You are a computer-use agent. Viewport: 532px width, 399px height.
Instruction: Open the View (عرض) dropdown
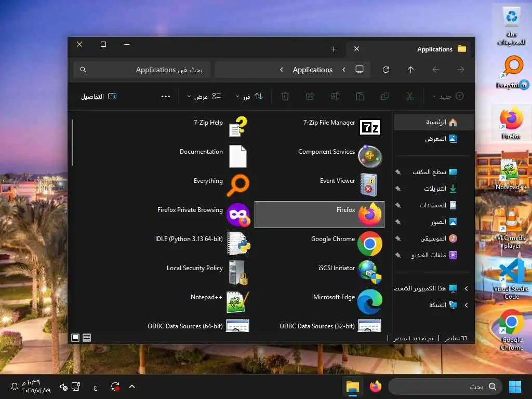pyautogui.click(x=204, y=96)
